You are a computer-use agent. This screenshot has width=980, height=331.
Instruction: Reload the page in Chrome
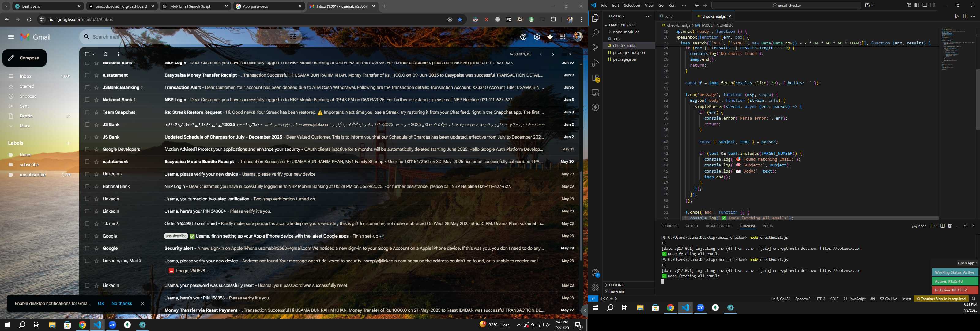[29, 19]
